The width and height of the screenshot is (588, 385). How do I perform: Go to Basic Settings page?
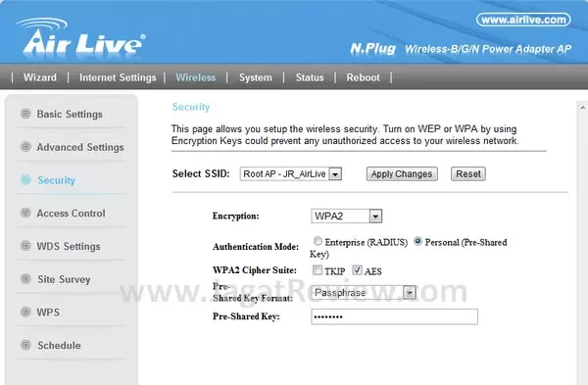coord(70,114)
